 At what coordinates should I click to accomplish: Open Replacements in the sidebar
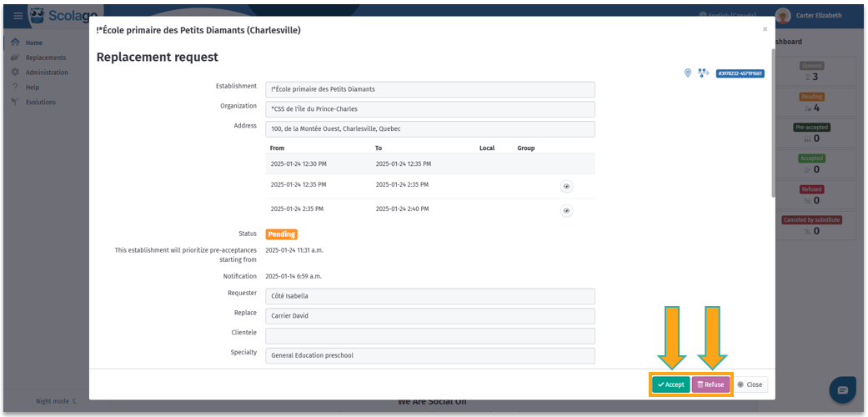46,58
